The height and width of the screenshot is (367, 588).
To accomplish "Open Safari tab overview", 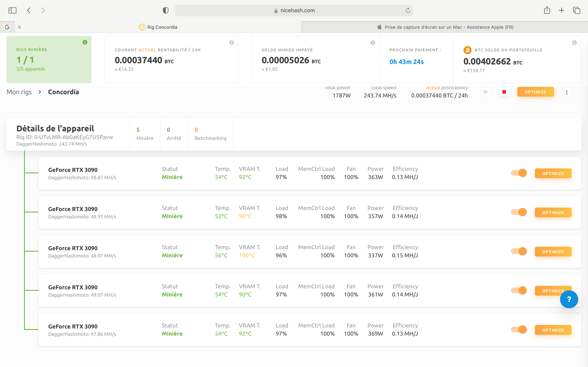I will [577, 10].
